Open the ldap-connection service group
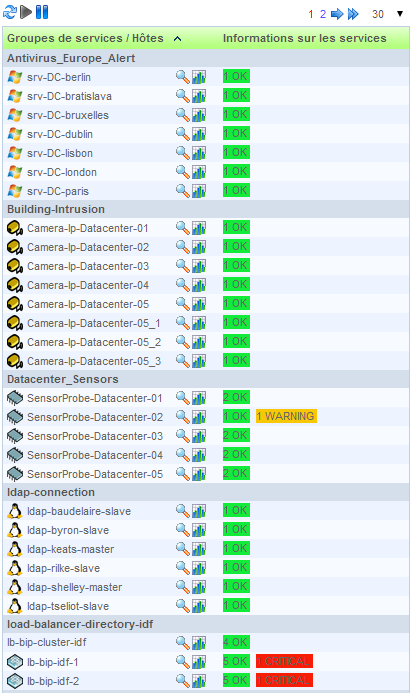Image resolution: width=412 pixels, height=693 pixels. pos(51,492)
